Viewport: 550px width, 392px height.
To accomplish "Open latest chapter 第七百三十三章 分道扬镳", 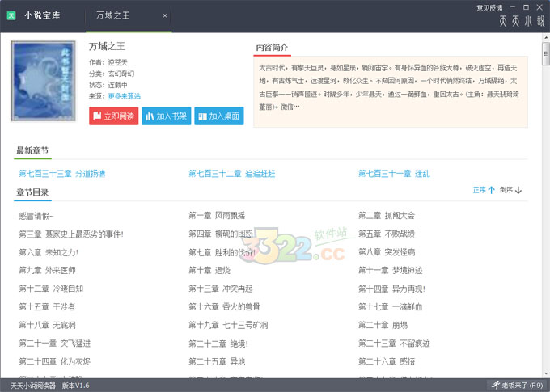I will (62, 174).
